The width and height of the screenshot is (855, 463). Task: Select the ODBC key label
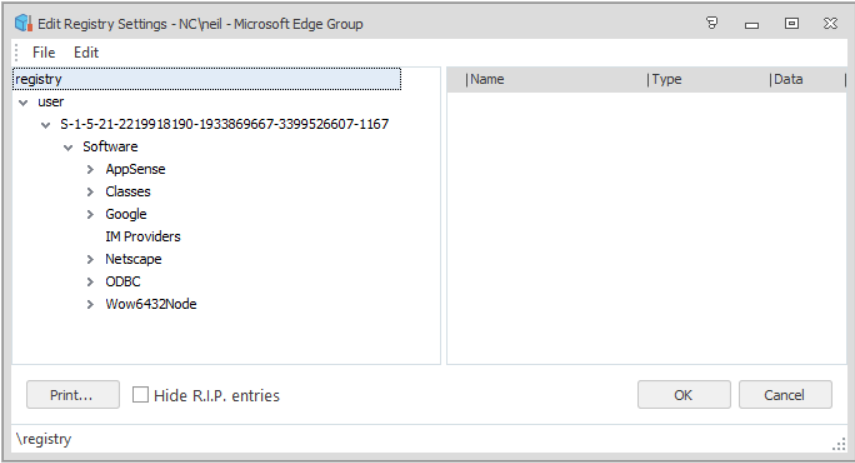click(123, 282)
